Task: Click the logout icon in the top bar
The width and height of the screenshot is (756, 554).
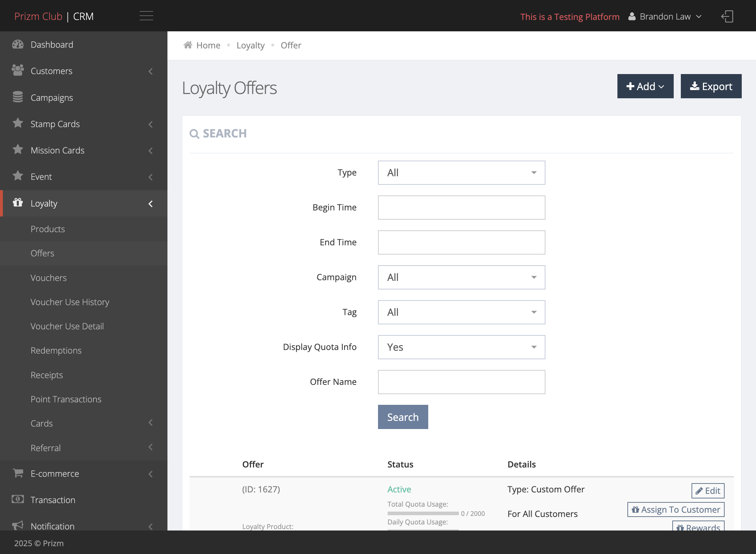Action: pyautogui.click(x=727, y=16)
